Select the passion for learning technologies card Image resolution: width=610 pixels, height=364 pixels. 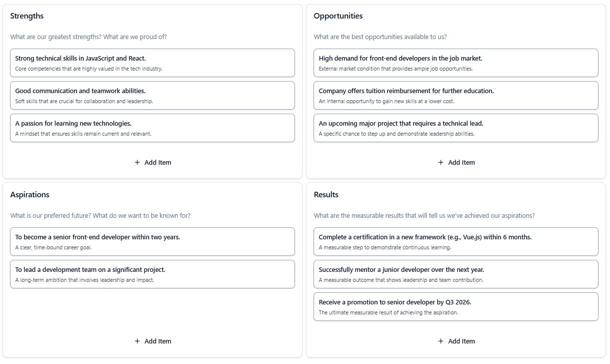tap(152, 128)
